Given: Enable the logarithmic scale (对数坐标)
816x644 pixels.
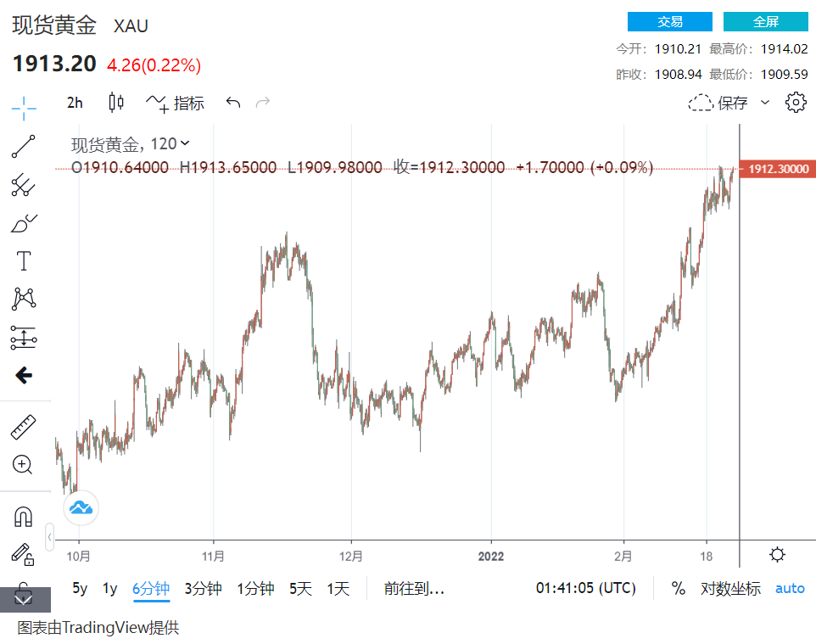Looking at the screenshot, I should click(730, 588).
